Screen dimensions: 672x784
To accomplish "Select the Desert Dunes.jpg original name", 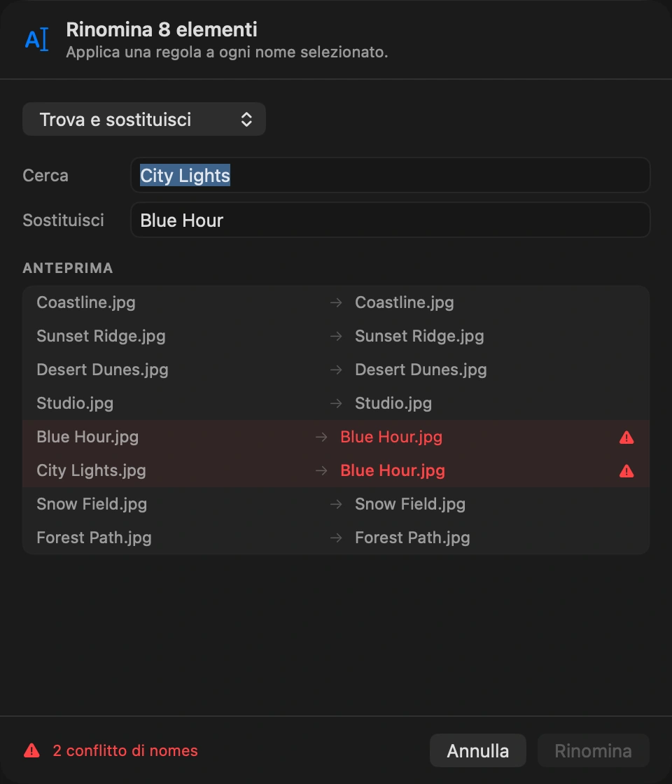I will pyautogui.click(x=102, y=370).
